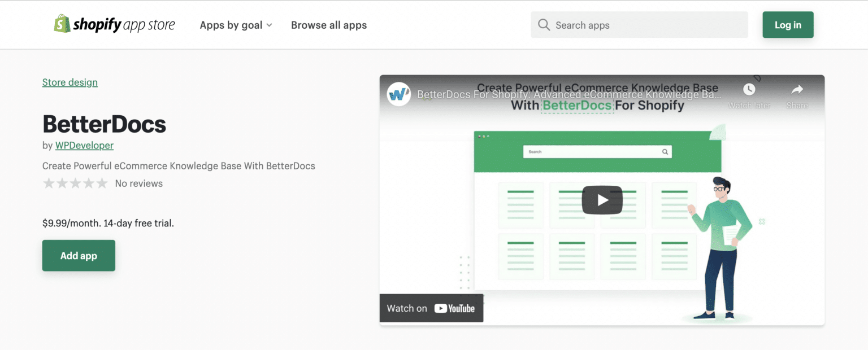This screenshot has width=868, height=350.
Task: Open the WPDeveloper channel avatar icon
Action: 398,94
